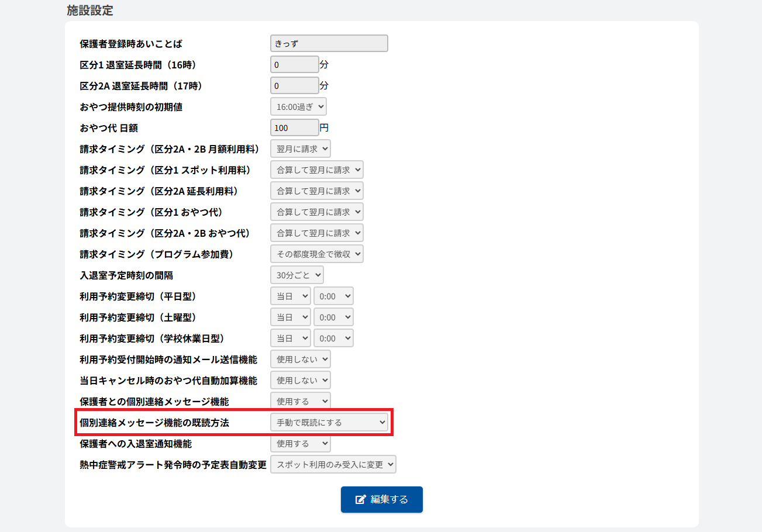Open 個別連絡メッセージ機能の既読方法 dropdown
Screen dimensions: 762x532
point(329,422)
